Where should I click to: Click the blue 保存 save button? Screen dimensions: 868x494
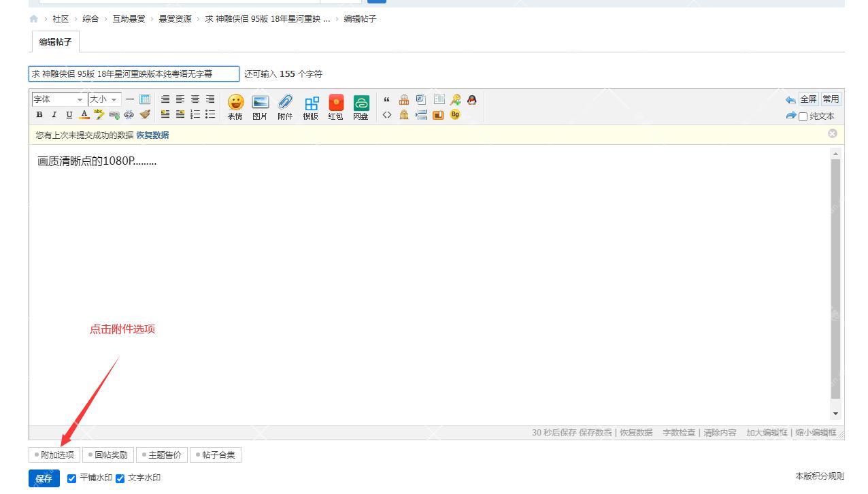click(44, 478)
